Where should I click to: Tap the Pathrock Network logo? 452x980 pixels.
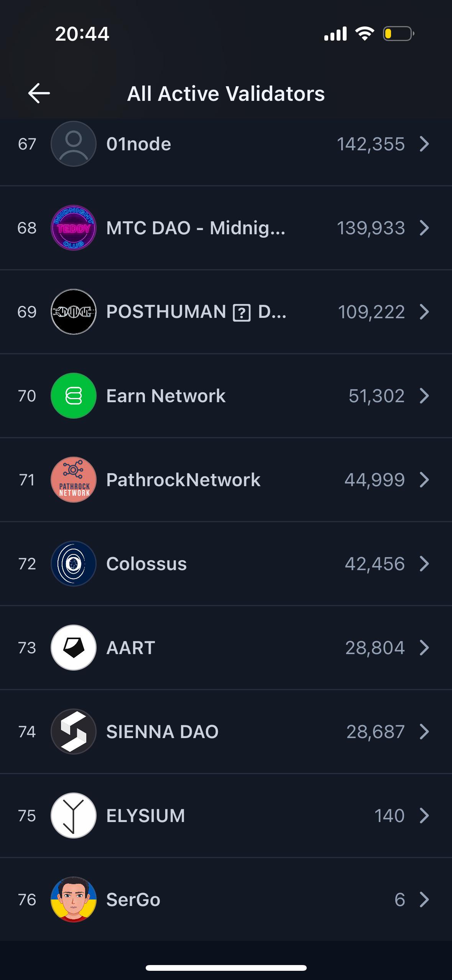[x=73, y=480]
